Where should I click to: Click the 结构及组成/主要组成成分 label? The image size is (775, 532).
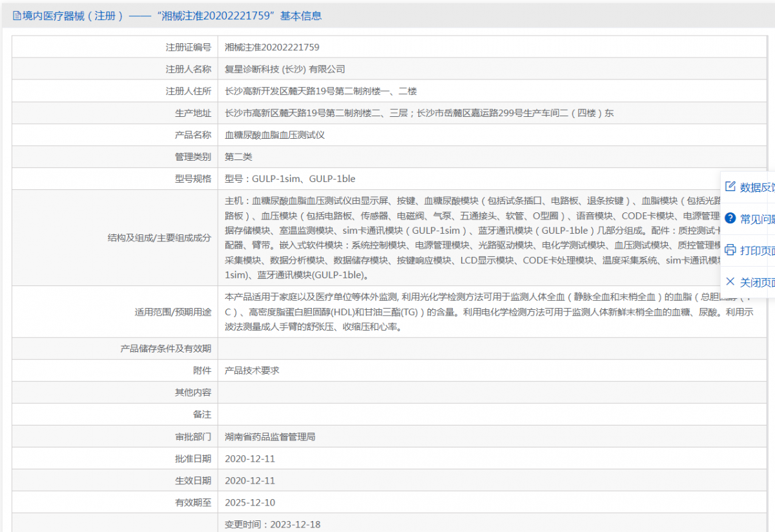159,238
